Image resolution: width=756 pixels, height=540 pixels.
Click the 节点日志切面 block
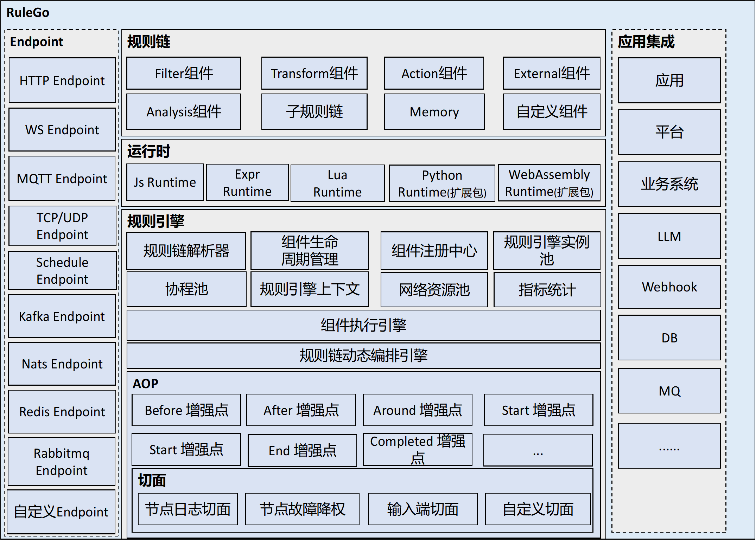[188, 509]
